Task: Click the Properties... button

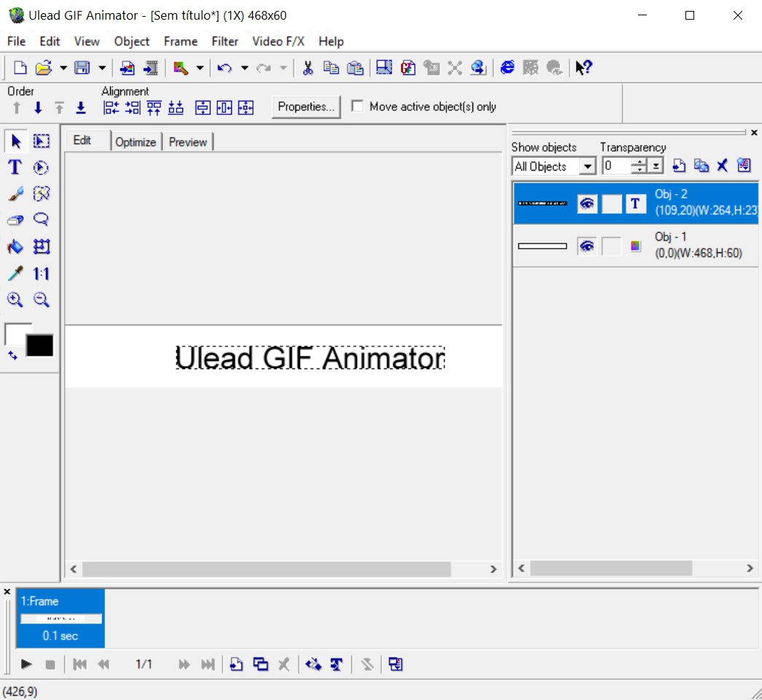Action: (x=306, y=106)
